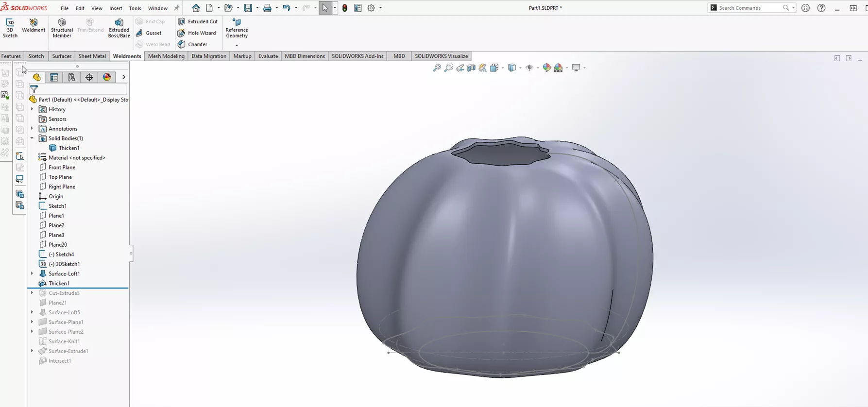Select the Intersect1 feature
Image resolution: width=868 pixels, height=407 pixels.
[60, 361]
